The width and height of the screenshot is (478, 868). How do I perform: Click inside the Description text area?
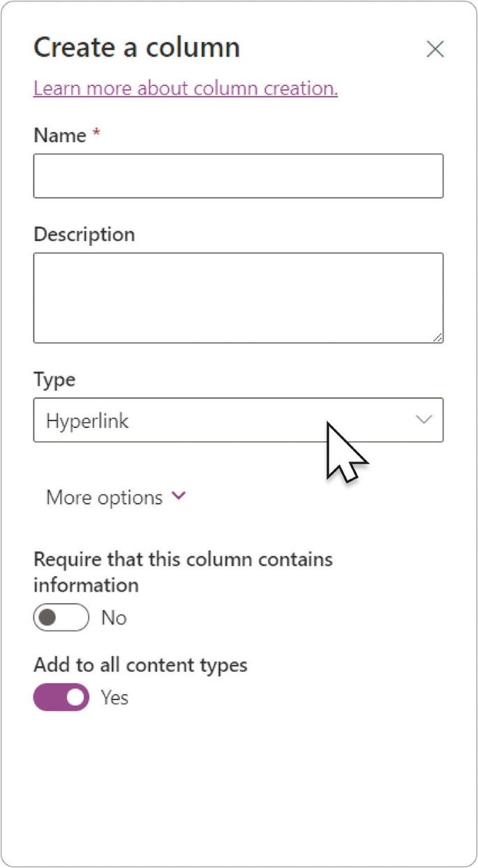238,298
